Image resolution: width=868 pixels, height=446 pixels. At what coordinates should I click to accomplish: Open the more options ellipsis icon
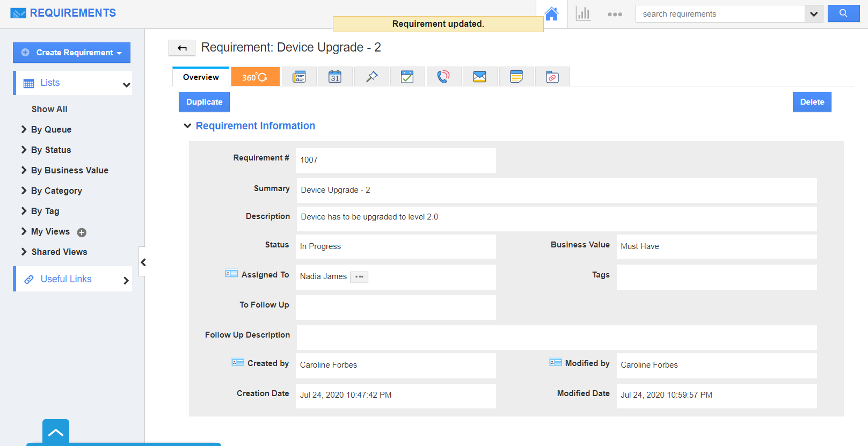(615, 14)
